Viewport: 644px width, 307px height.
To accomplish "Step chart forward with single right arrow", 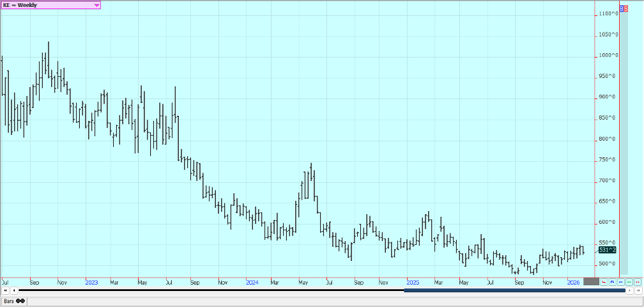I will (x=631, y=290).
